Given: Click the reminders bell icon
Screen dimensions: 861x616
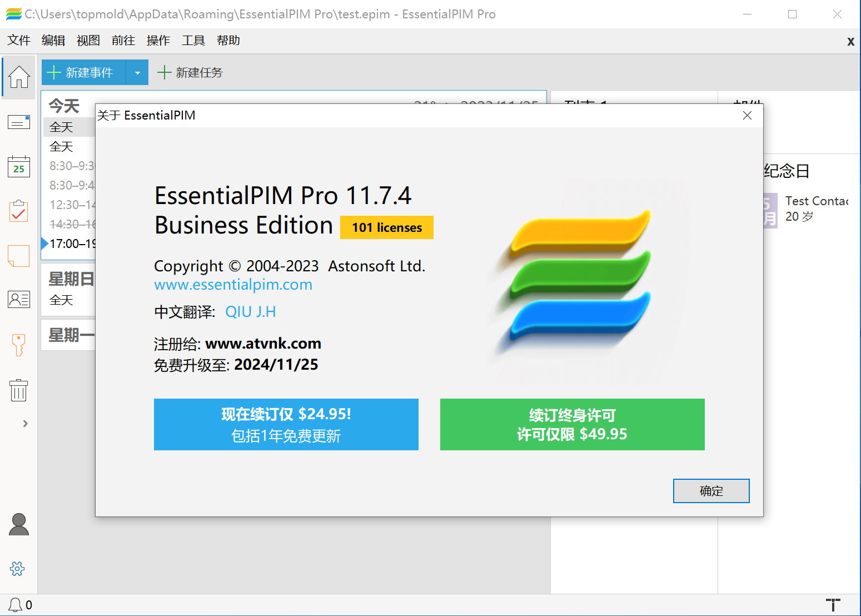Looking at the screenshot, I should tap(16, 605).
